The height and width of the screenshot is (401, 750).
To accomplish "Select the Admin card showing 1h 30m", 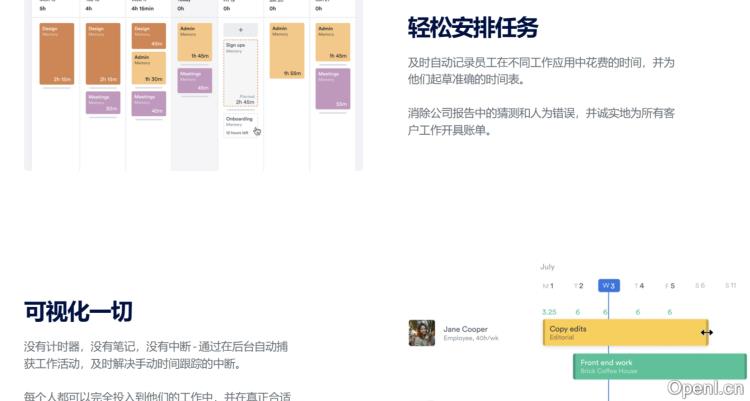I will pos(148,69).
